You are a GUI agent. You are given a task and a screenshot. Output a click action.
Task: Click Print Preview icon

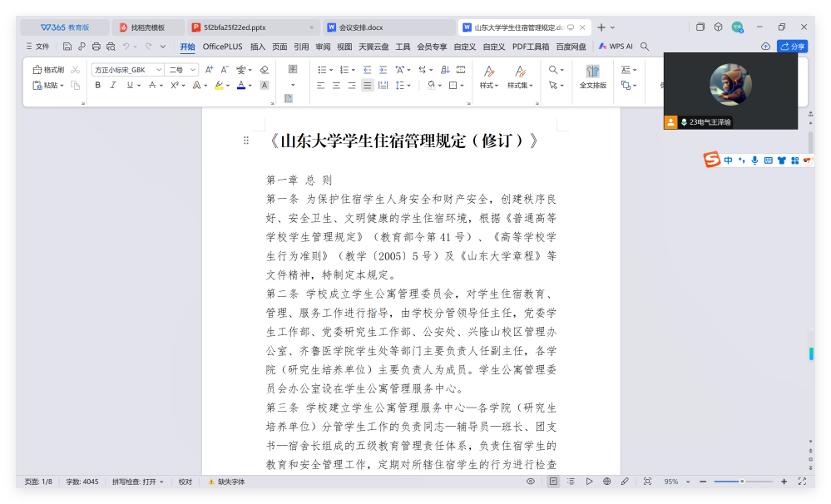(x=111, y=46)
